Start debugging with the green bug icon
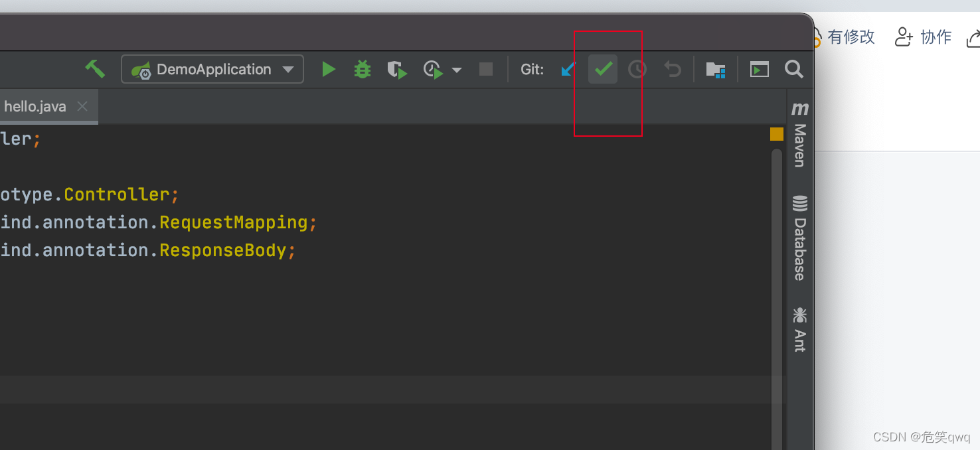This screenshot has width=980, height=450. [363, 69]
